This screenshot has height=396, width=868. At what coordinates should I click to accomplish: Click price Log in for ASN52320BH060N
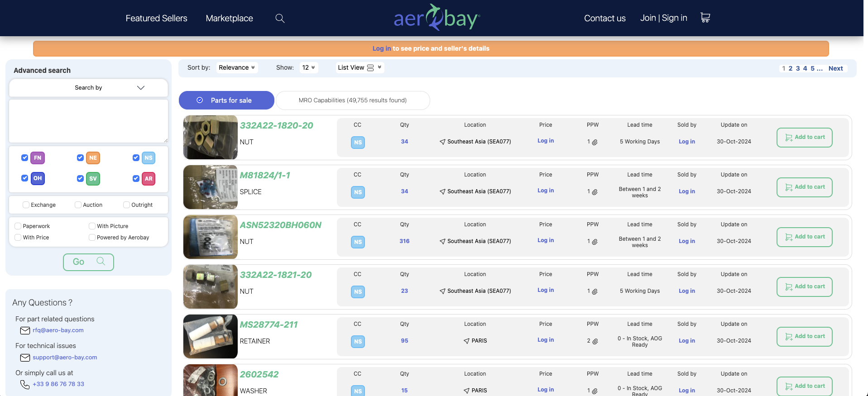[x=546, y=240]
